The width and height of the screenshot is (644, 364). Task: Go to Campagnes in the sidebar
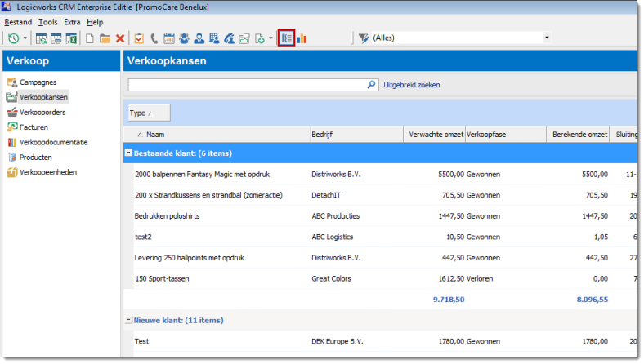38,82
